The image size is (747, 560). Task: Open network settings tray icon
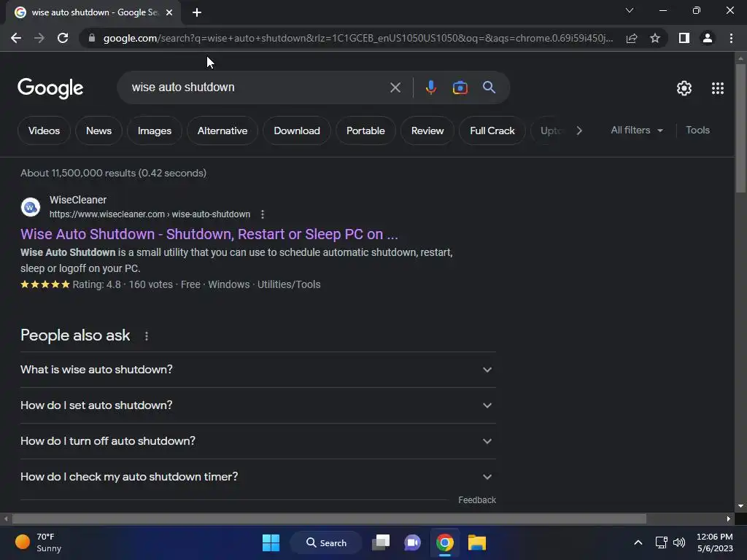pyautogui.click(x=661, y=542)
